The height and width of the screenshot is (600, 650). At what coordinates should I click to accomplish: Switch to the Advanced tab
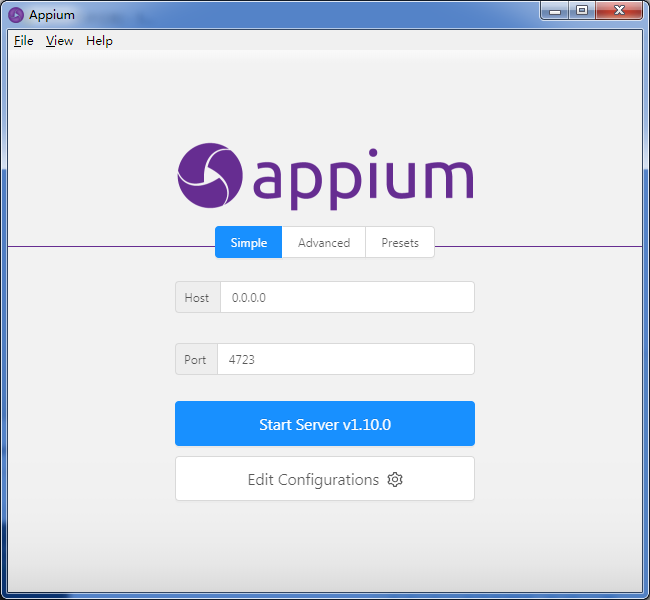(x=324, y=242)
